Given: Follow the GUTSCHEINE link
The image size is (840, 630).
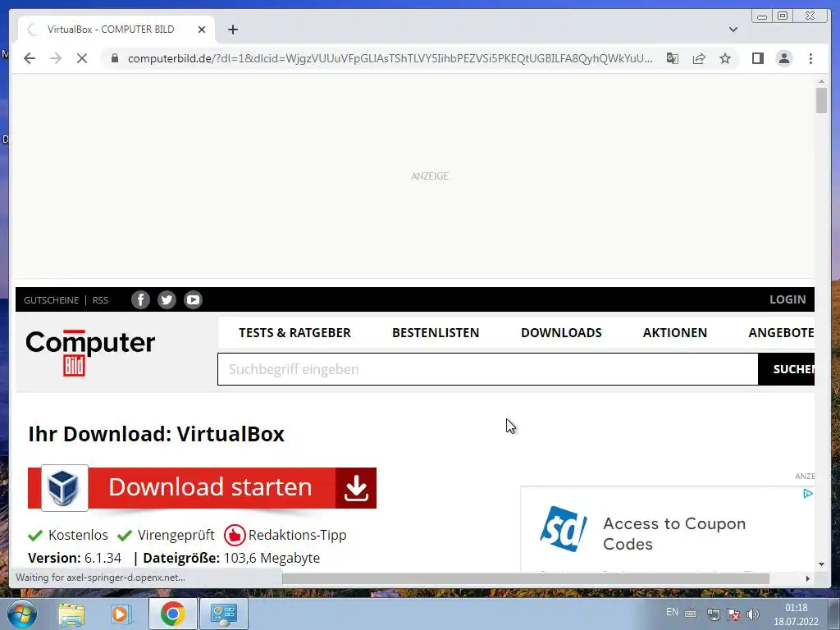Looking at the screenshot, I should click(51, 300).
